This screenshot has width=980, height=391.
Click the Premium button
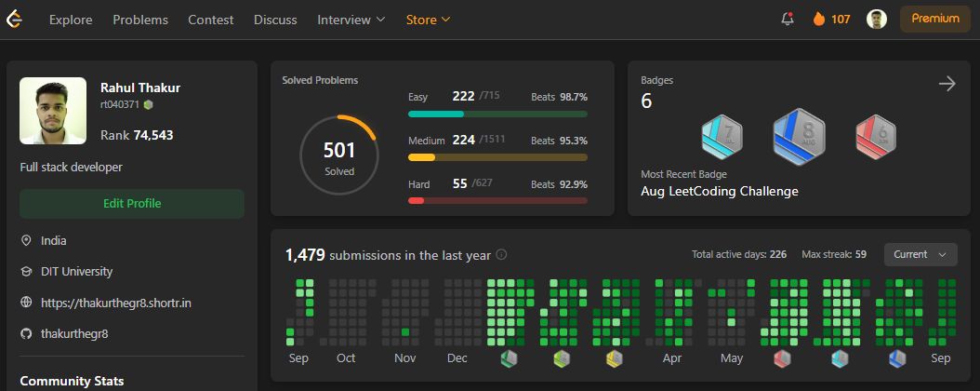[935, 19]
